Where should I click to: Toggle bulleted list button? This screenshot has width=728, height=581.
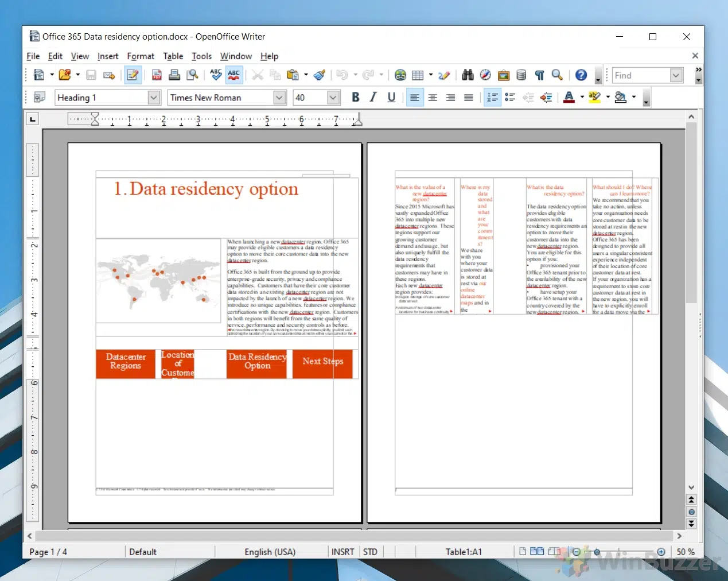pos(510,98)
